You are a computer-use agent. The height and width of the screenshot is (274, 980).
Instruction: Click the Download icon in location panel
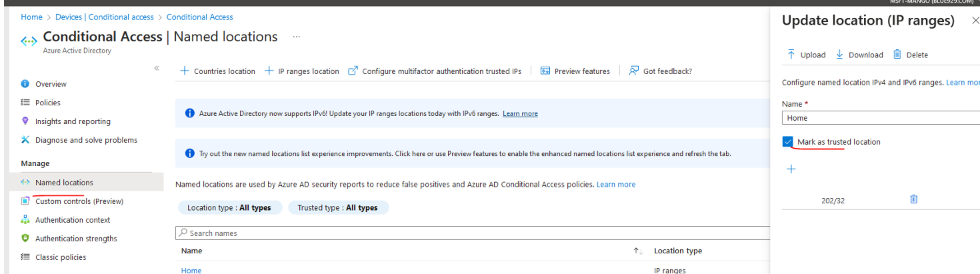click(839, 55)
